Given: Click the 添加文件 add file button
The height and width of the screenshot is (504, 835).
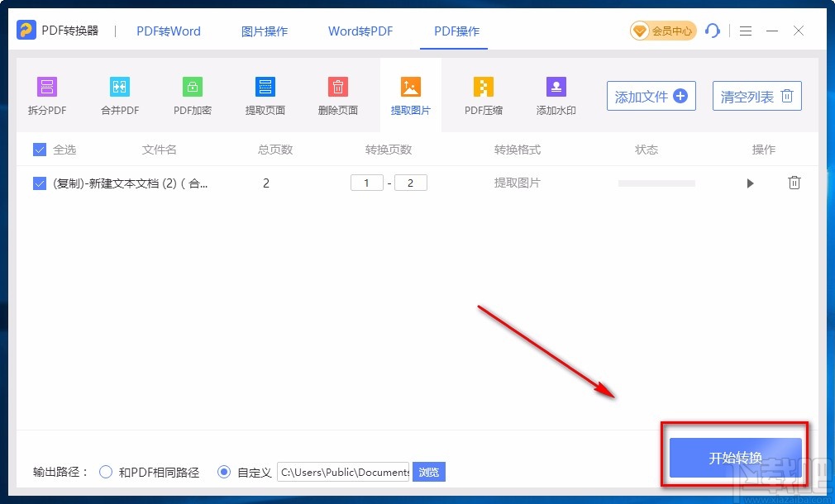Looking at the screenshot, I should [x=651, y=96].
